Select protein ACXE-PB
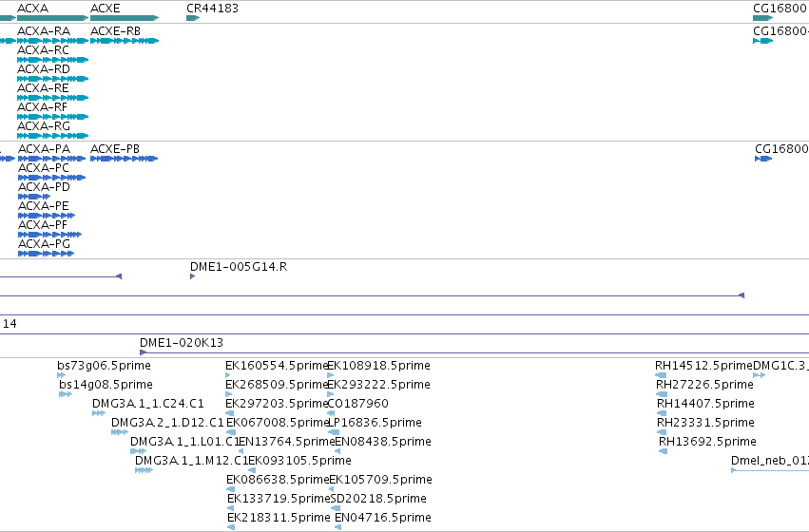The height and width of the screenshot is (532, 809). [124, 159]
